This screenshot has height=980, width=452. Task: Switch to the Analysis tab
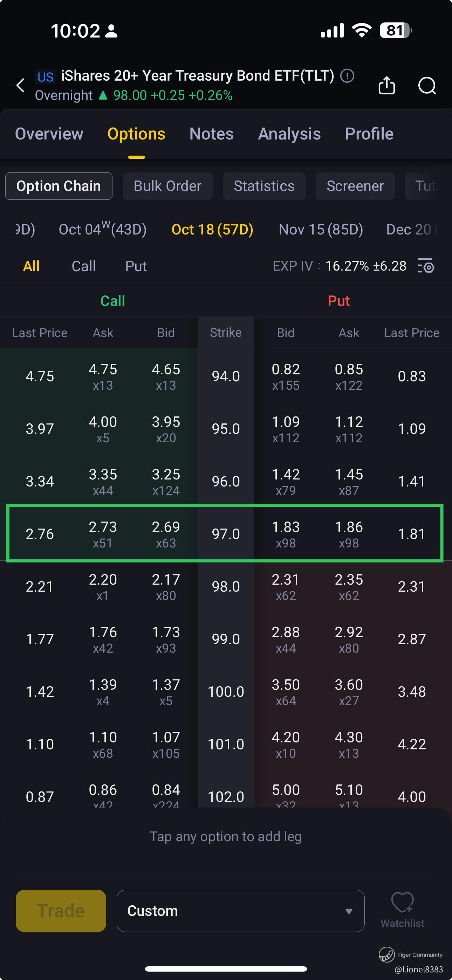[289, 134]
